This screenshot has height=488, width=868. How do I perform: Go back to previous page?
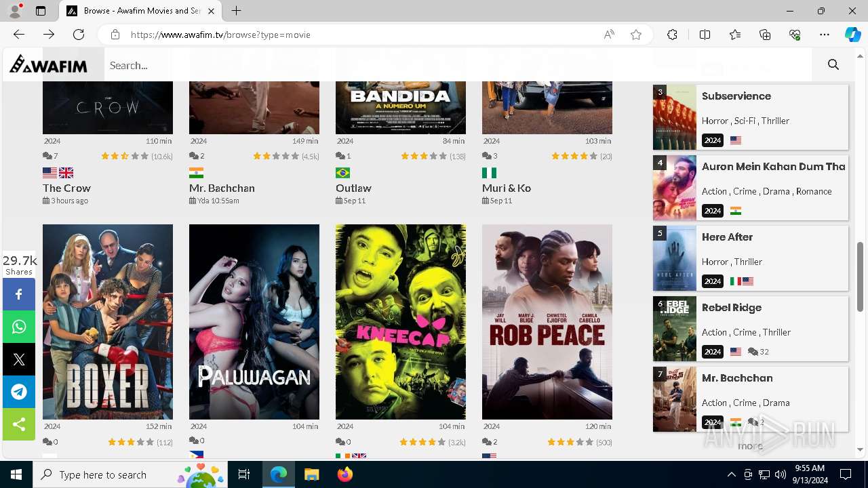pos(19,35)
